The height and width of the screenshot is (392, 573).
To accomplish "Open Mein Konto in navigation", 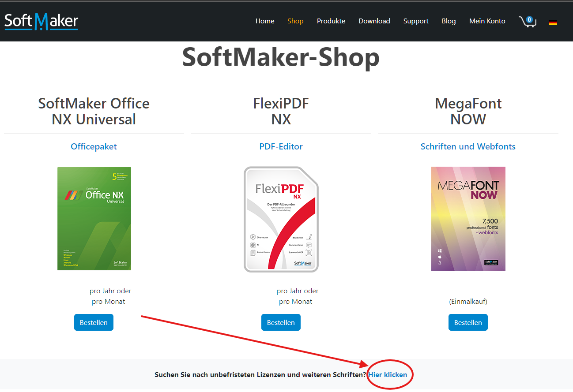I will tap(487, 21).
